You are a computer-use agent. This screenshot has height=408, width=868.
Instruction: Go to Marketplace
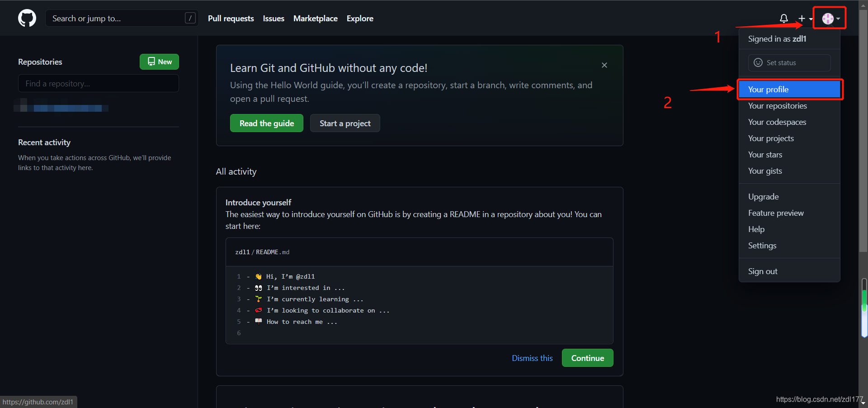tap(316, 19)
